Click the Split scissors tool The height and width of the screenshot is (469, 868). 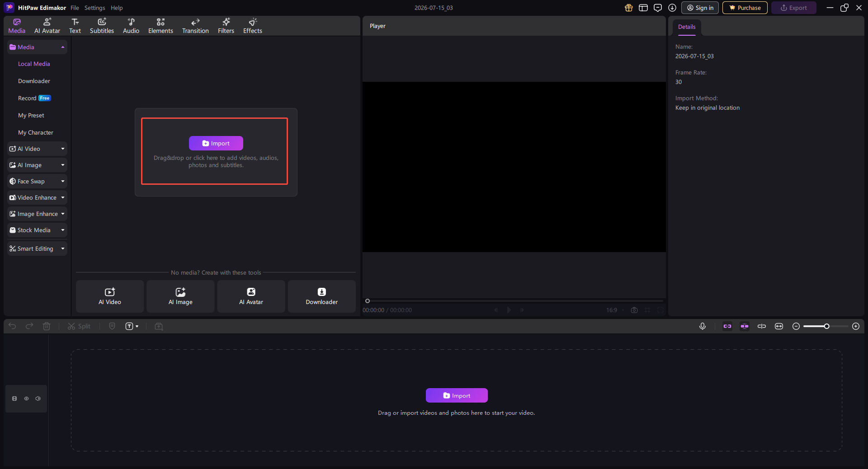(x=79, y=326)
